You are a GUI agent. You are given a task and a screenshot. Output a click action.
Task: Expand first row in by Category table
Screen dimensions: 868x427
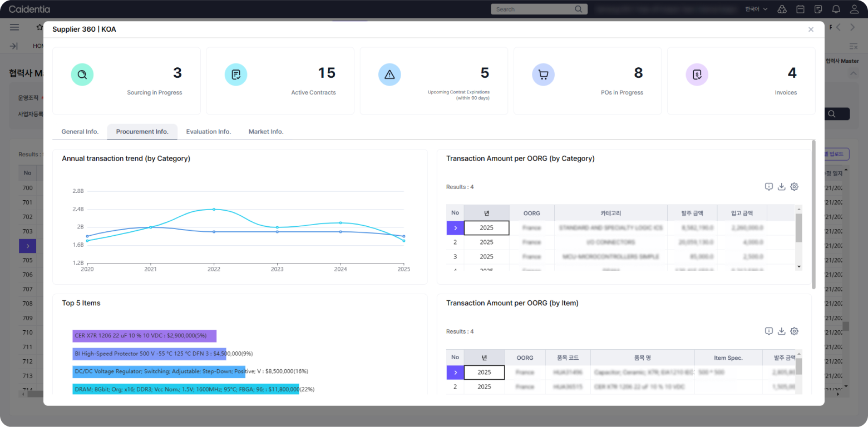[455, 228]
